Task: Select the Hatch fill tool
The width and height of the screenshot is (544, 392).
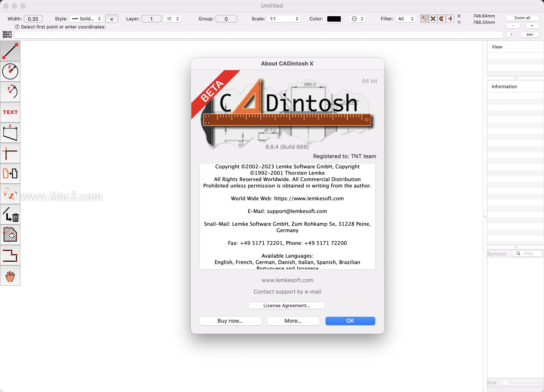Action: click(10, 235)
